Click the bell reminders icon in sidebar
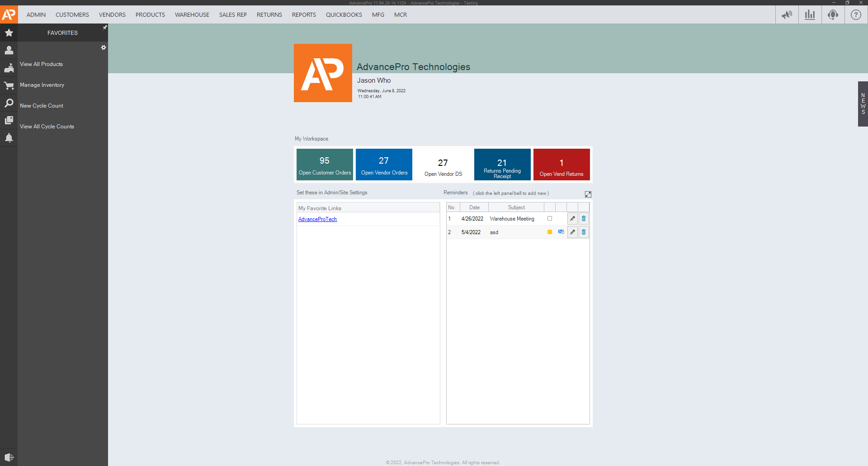Image resolution: width=868 pixels, height=466 pixels. point(9,138)
